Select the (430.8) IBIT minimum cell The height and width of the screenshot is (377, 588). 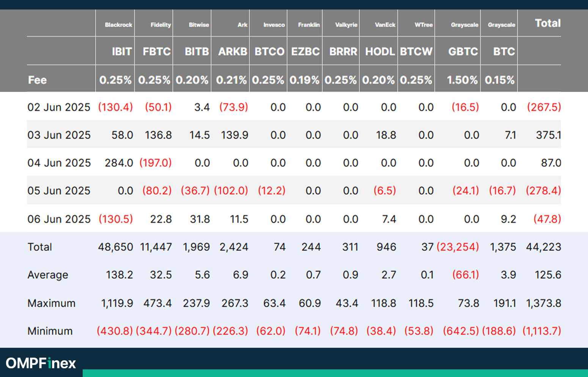pos(115,331)
